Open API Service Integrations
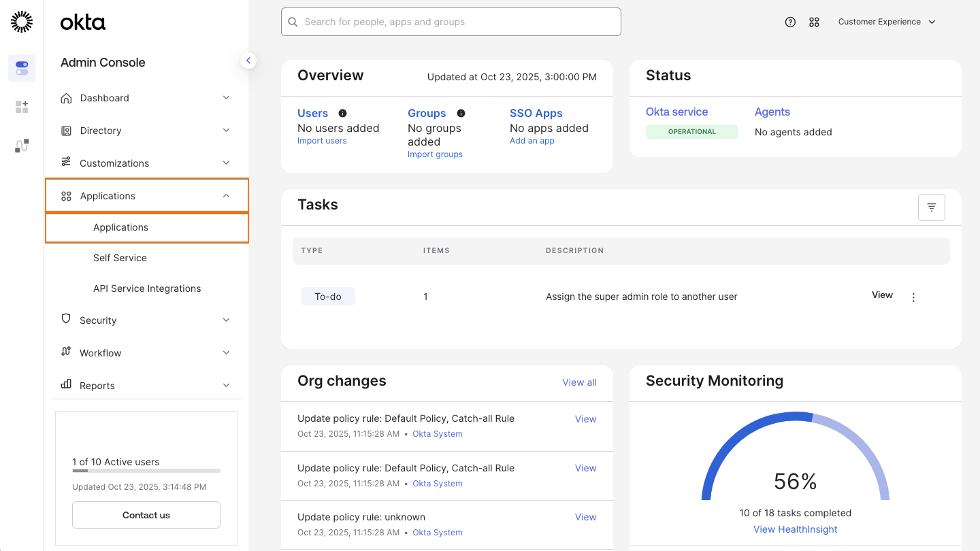980x551 pixels. [147, 288]
